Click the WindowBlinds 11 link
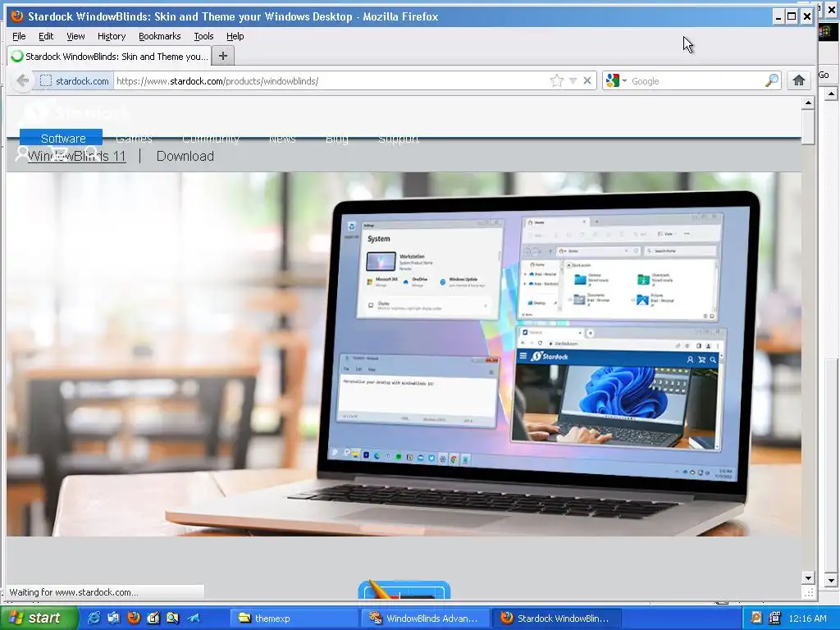Screen dimensions: 840x630 [76, 157]
